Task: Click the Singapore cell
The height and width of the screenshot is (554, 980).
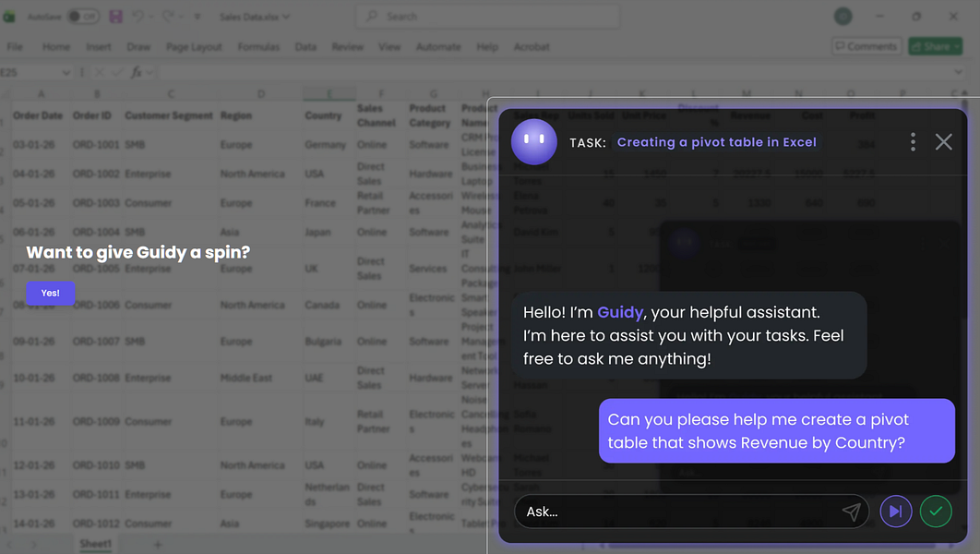Action: pos(327,524)
